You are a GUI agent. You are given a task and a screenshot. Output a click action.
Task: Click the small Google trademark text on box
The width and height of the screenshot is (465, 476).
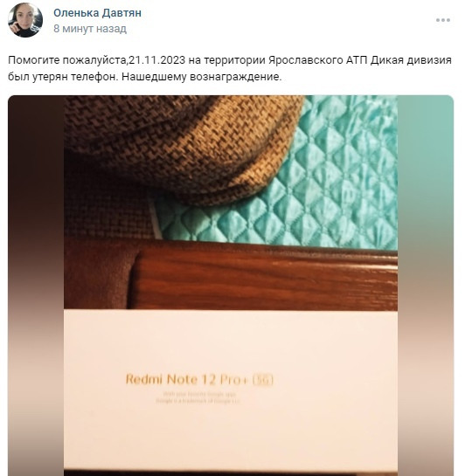click(198, 397)
